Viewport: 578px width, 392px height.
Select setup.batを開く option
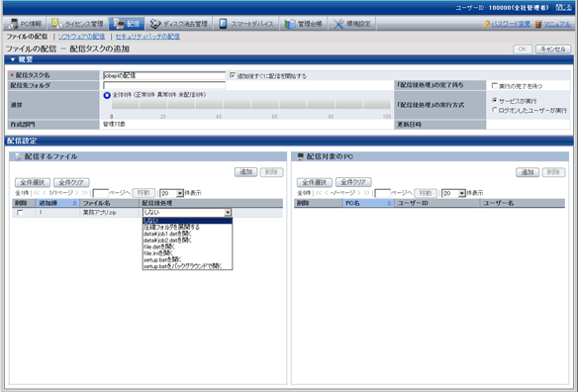pyautogui.click(x=187, y=259)
